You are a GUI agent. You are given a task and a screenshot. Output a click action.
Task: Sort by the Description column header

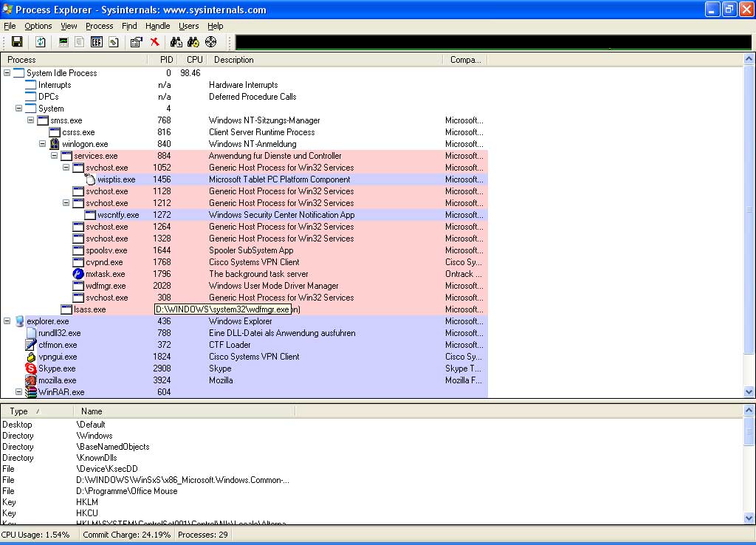[325, 60]
